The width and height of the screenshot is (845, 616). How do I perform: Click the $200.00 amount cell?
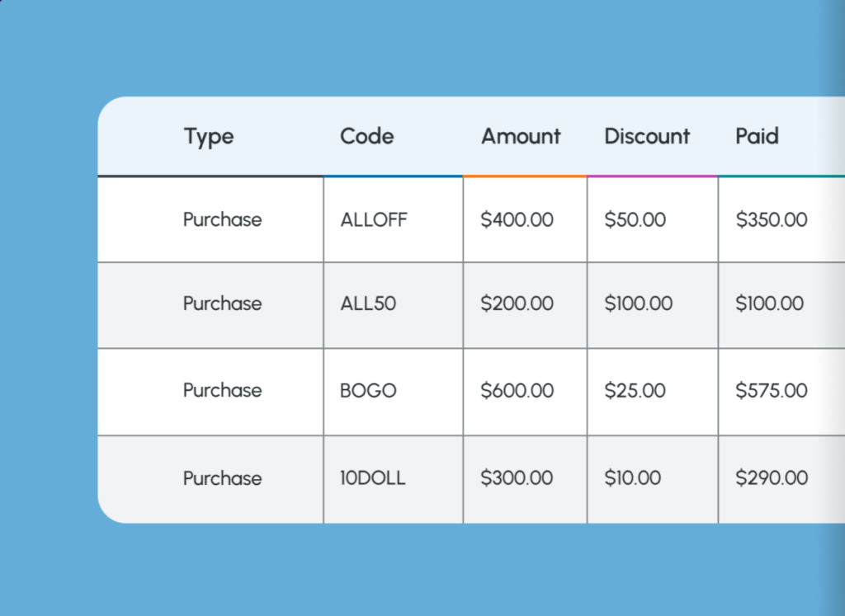(x=517, y=303)
